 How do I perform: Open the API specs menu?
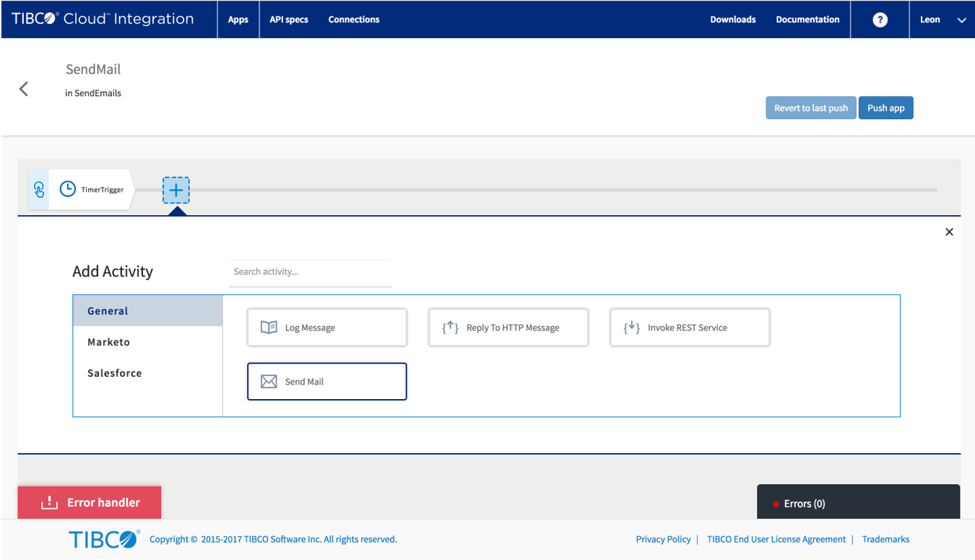click(289, 19)
